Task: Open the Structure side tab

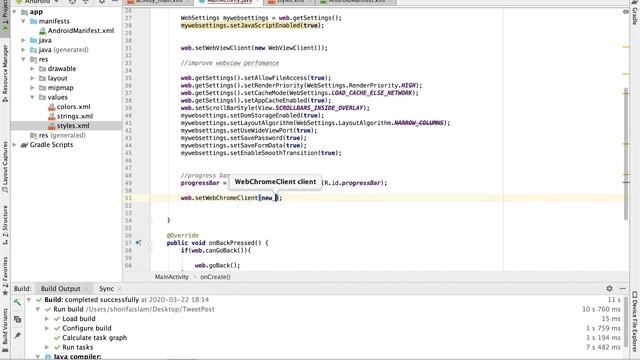Action: point(5,225)
